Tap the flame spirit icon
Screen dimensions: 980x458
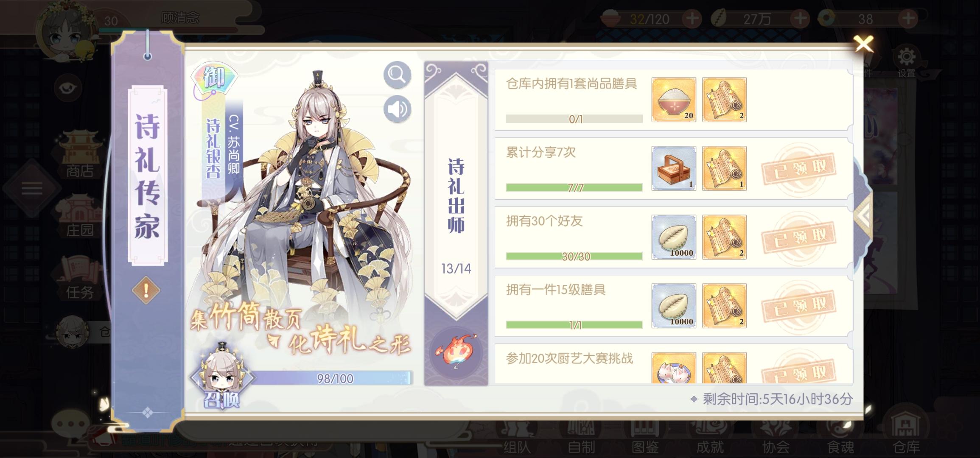[456, 352]
